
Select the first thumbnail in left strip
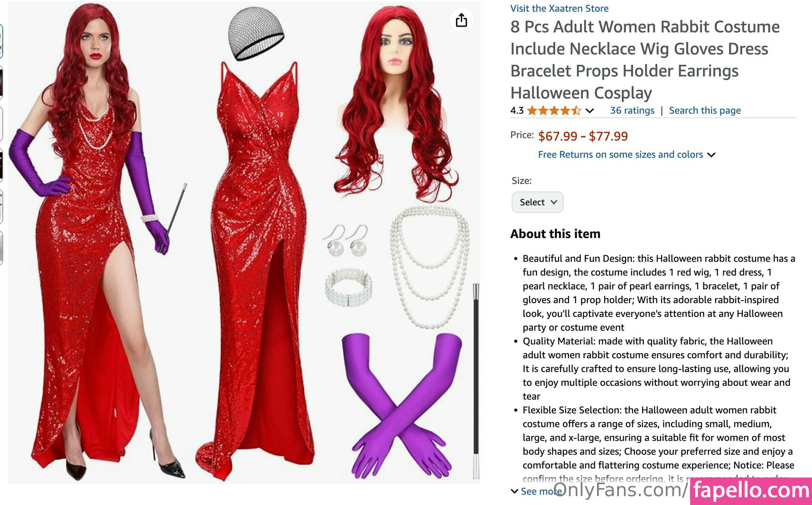[x=1, y=41]
